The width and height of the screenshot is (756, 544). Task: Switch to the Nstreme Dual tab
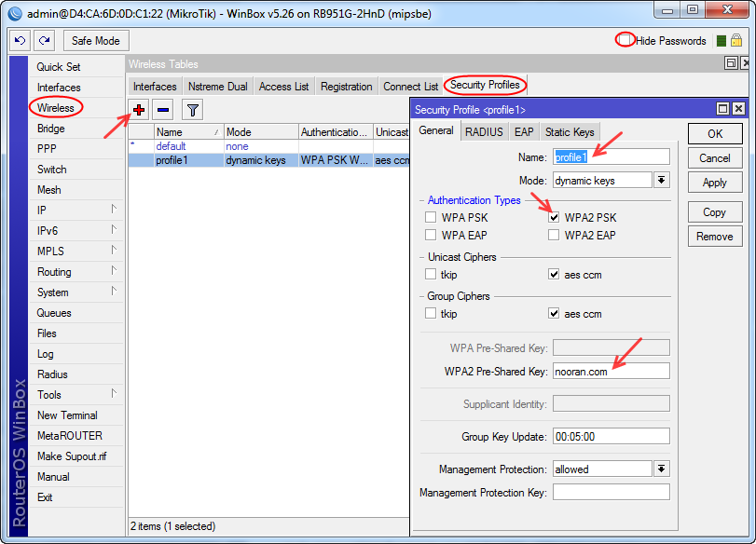tap(218, 87)
